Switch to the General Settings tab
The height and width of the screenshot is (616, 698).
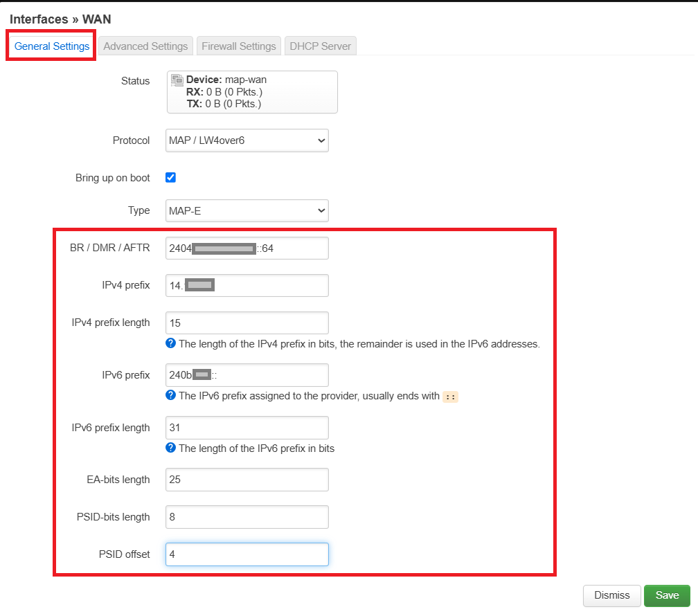[x=52, y=46]
